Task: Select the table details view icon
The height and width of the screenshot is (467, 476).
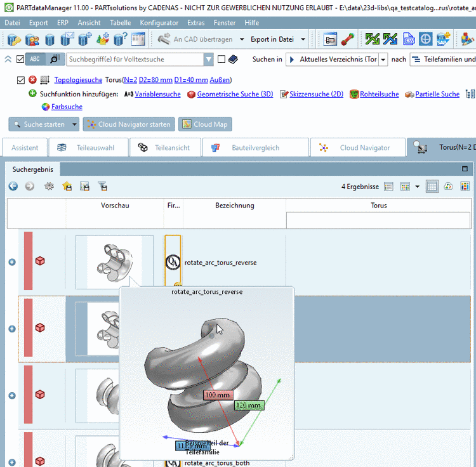Action: click(x=432, y=187)
